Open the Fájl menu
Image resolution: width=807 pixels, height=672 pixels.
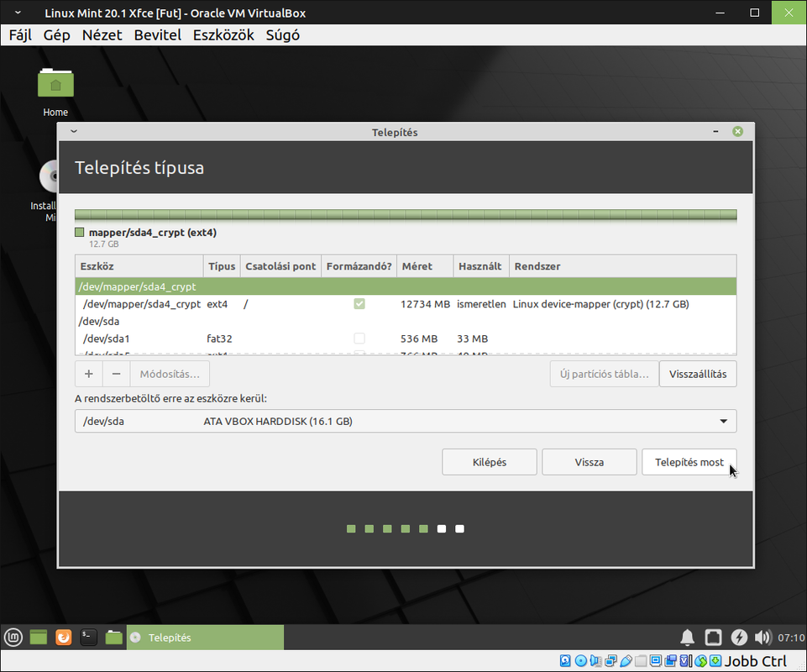coord(20,35)
